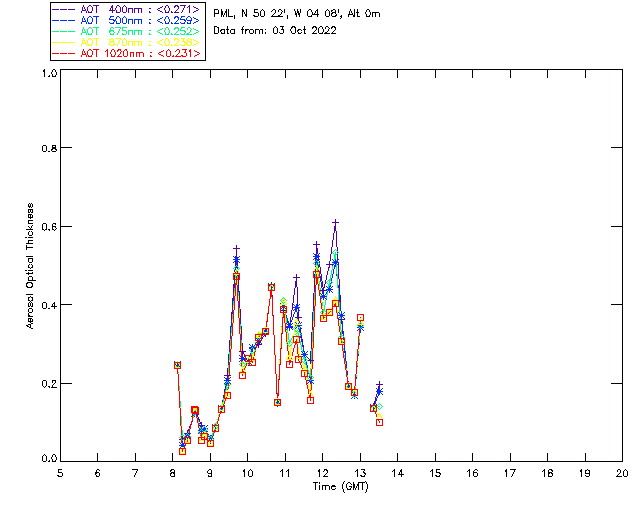Click the x-axis tick label '14'
This screenshot has width=640, height=512.
pyautogui.click(x=398, y=473)
